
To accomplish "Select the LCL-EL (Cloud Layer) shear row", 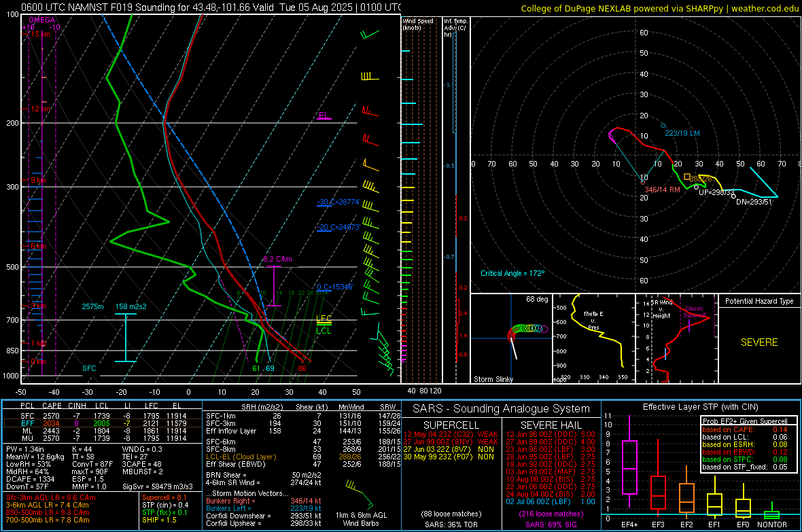I will click(303, 457).
